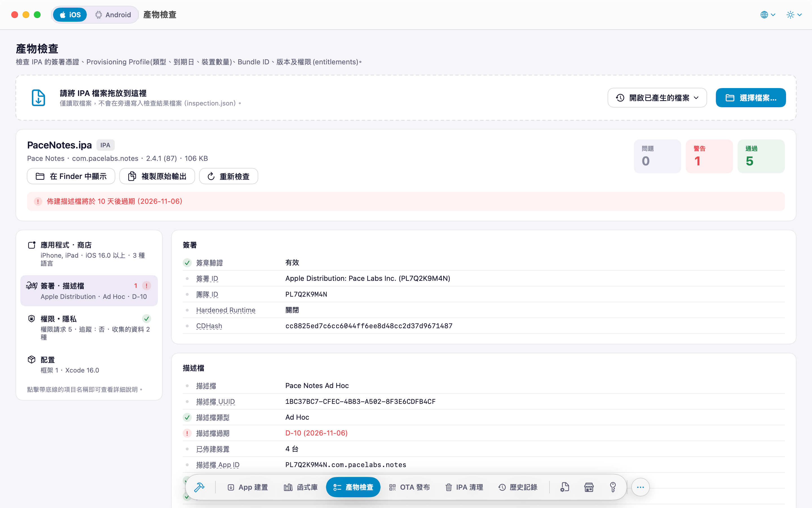Image resolution: width=812 pixels, height=508 pixels.
Task: Click 選擇檔案... button
Action: coord(751,98)
